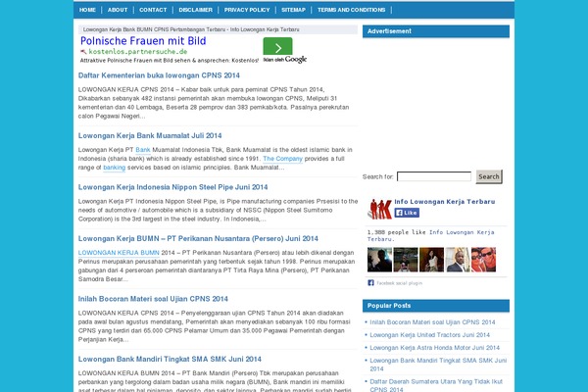Click the page name link in the '1,388 people like' line

(430, 235)
